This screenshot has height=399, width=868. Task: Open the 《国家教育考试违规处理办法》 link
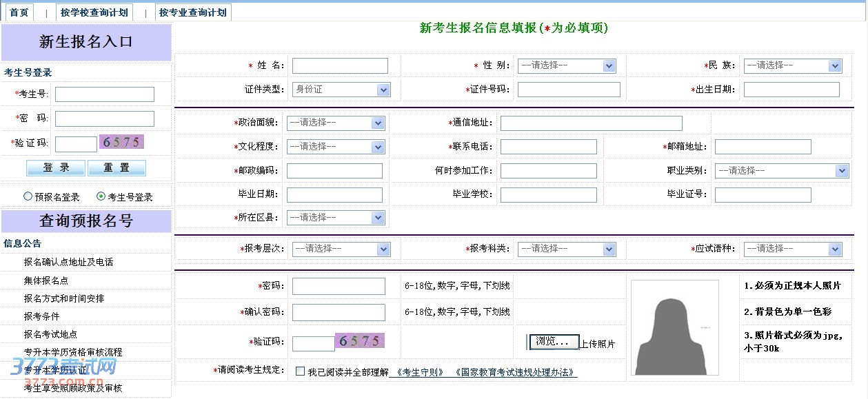click(514, 372)
